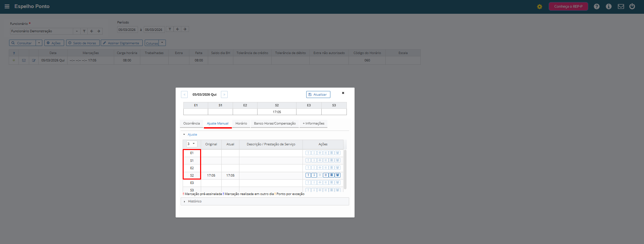Image resolution: width=644 pixels, height=244 pixels.
Task: Click the cross move icon in S2 row
Action: tap(320, 175)
